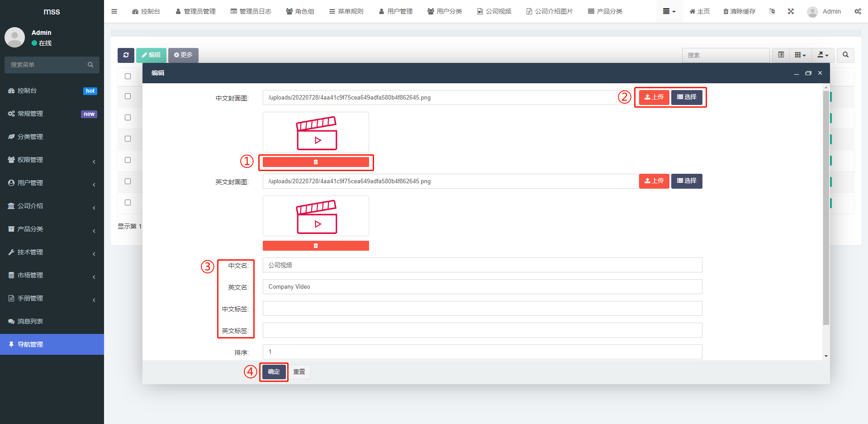Click the hamburger menu toggle in top bar
The image size is (868, 424).
114,11
